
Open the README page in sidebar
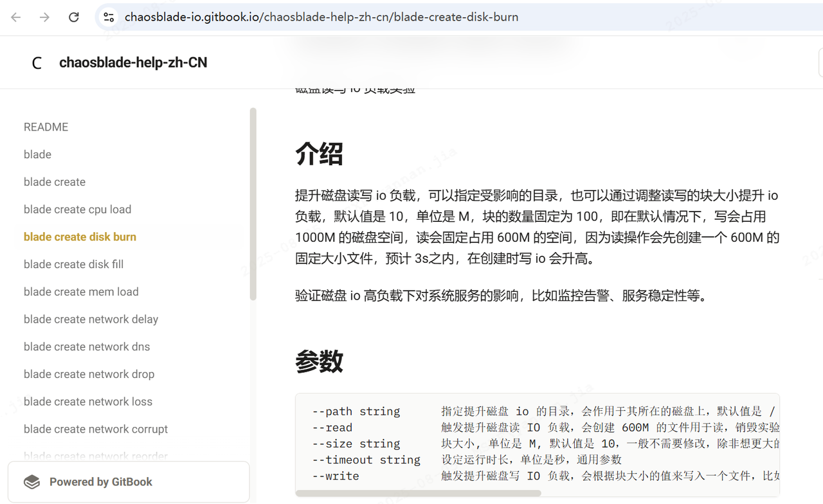click(46, 127)
